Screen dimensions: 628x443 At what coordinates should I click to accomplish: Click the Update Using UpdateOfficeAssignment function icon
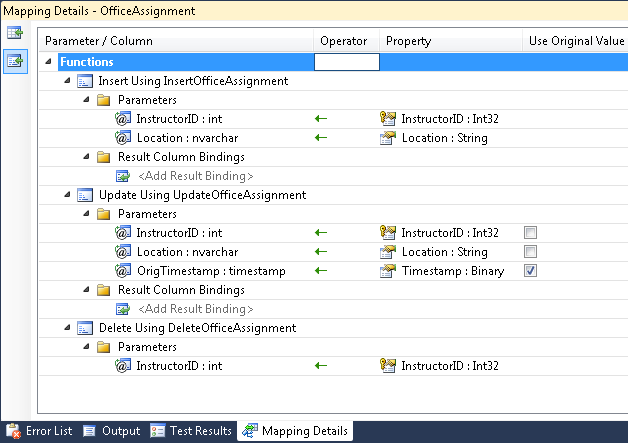tap(86, 195)
